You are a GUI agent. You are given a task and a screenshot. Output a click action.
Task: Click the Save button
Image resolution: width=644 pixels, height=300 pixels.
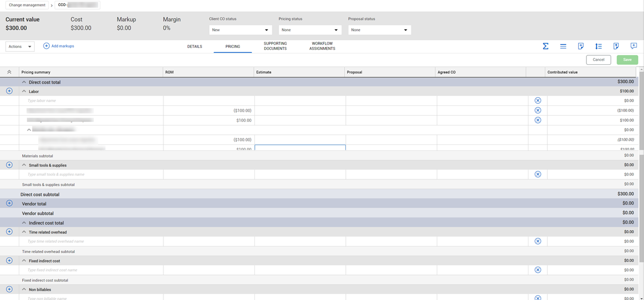pyautogui.click(x=627, y=60)
